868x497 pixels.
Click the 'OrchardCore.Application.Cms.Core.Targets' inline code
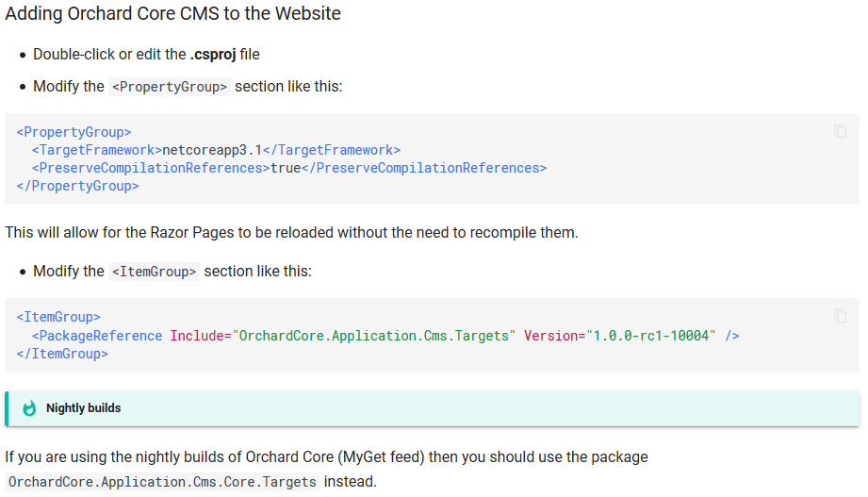pyautogui.click(x=162, y=482)
